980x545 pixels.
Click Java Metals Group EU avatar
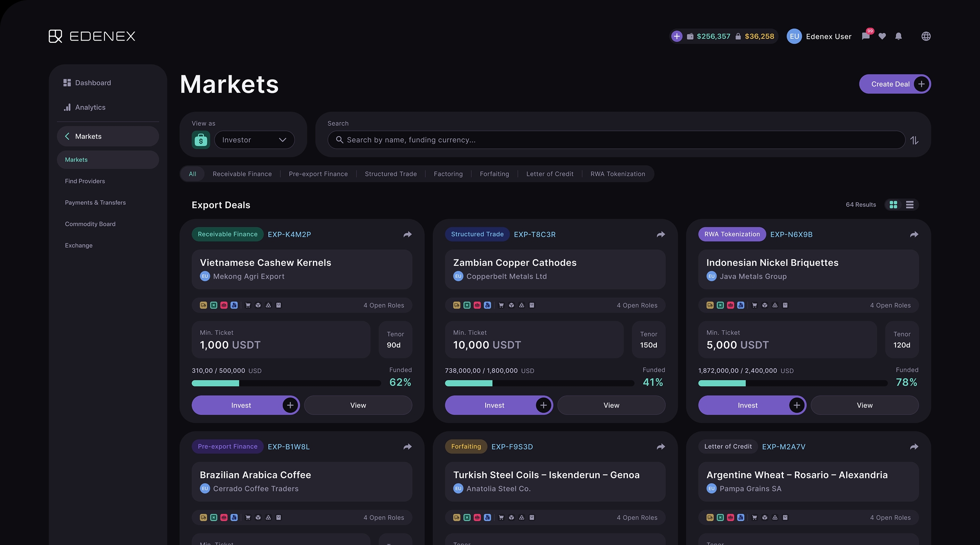pos(711,276)
